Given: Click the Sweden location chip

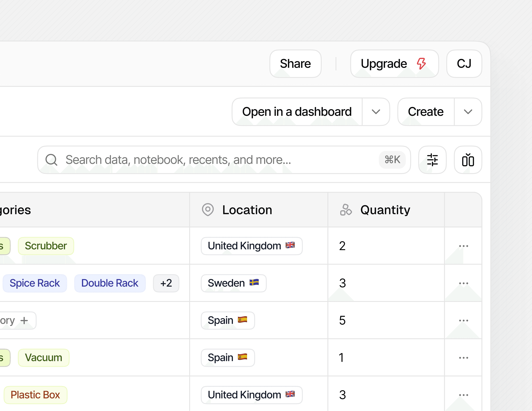Looking at the screenshot, I should [x=233, y=283].
